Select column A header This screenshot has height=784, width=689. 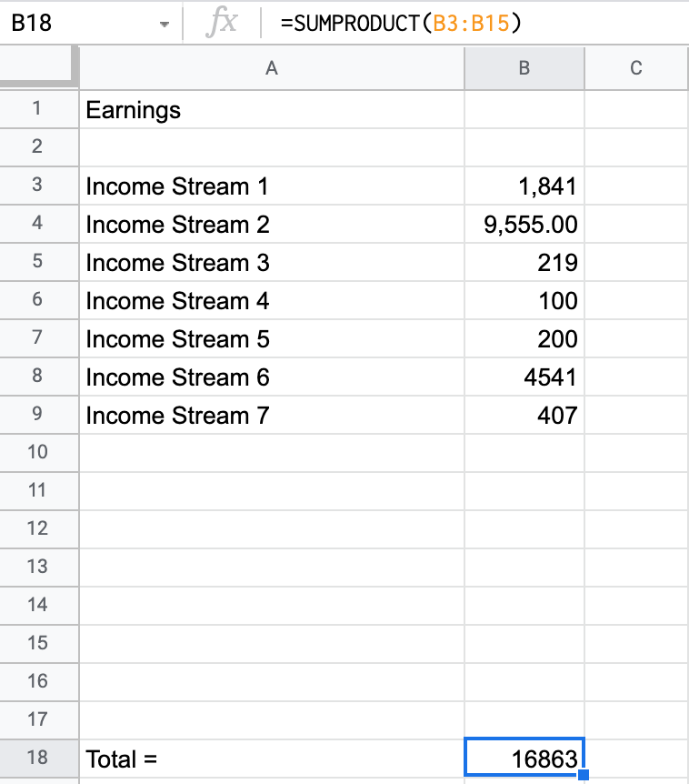(271, 68)
